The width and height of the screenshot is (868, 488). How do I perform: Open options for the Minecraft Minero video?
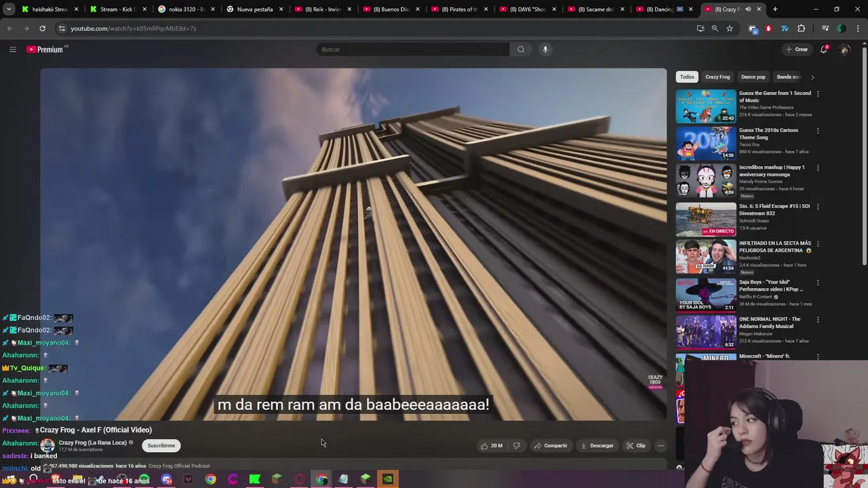pos(818,357)
